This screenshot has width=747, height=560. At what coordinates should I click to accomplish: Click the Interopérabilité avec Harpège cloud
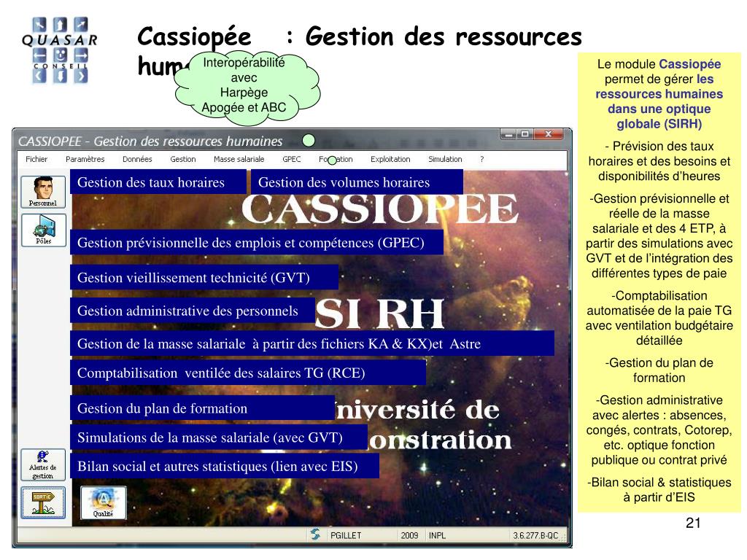pos(246,87)
